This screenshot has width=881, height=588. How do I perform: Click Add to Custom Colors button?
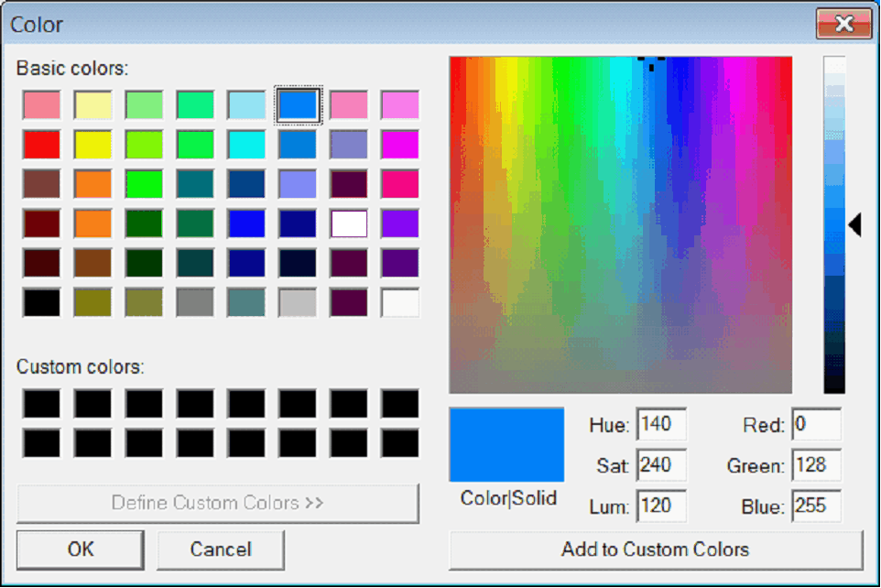coord(656,550)
